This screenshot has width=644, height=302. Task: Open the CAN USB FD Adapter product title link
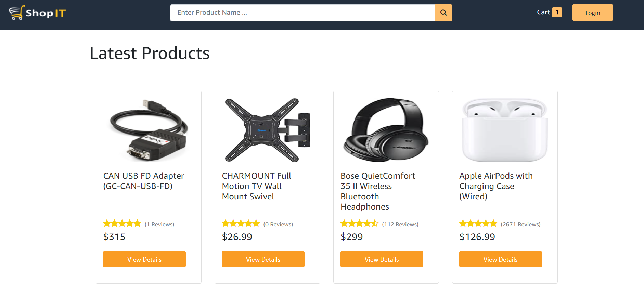click(143, 181)
